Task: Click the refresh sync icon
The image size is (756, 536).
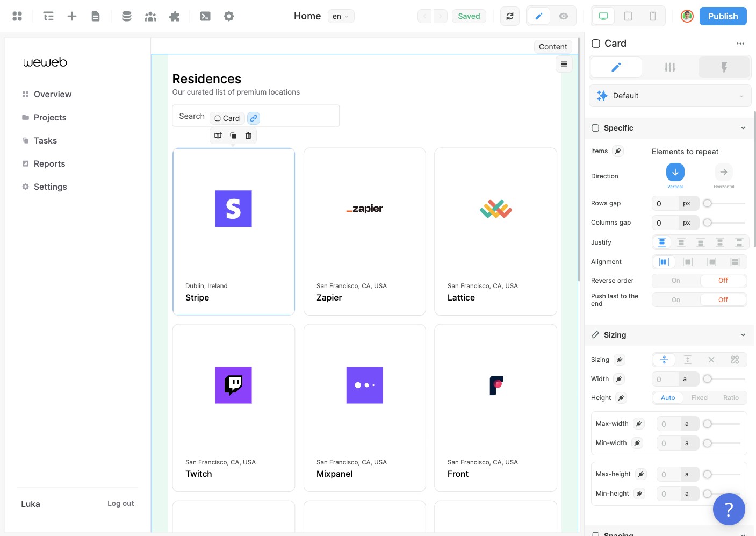Action: 510,16
